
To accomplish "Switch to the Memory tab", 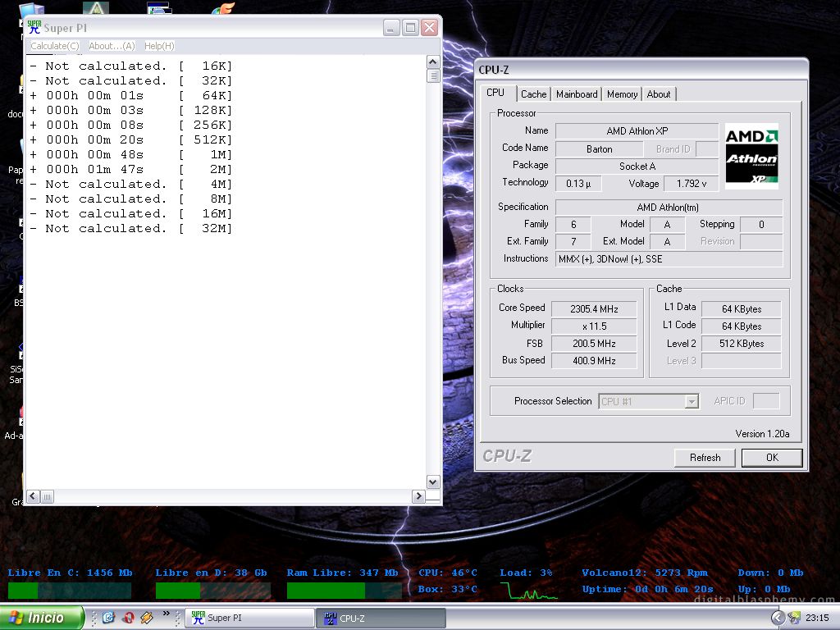I will tap(622, 94).
